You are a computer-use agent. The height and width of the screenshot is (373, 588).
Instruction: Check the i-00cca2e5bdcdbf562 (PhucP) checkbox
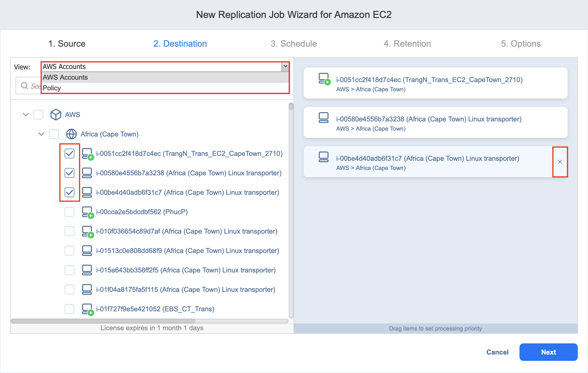click(x=69, y=212)
